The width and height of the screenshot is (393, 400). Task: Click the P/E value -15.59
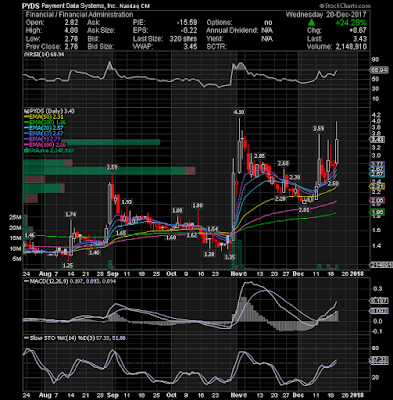click(x=187, y=23)
